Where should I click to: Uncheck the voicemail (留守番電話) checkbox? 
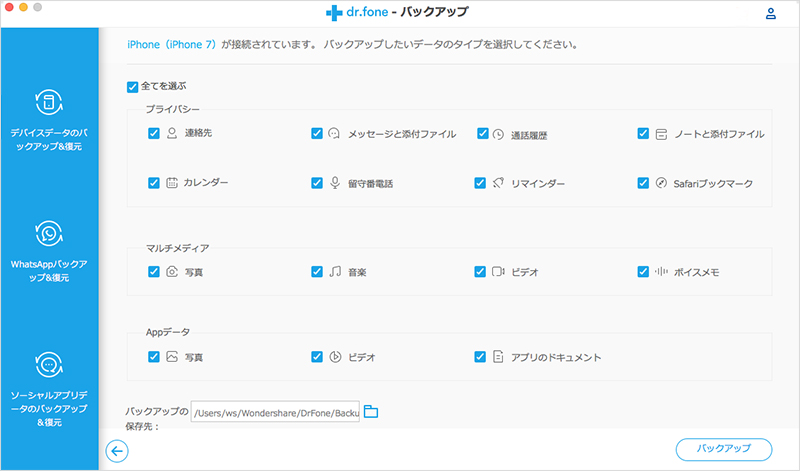[317, 183]
